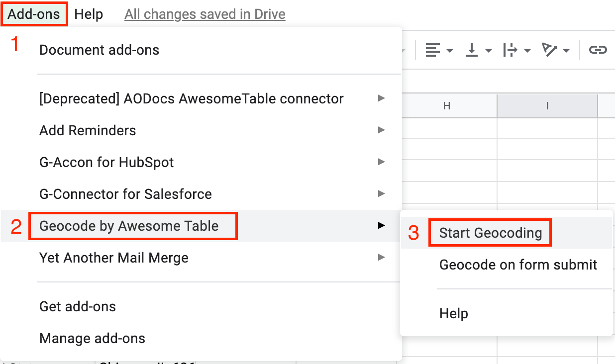Expand arrow beside G-Connector for Salesforce
The height and width of the screenshot is (364, 615).
click(382, 194)
